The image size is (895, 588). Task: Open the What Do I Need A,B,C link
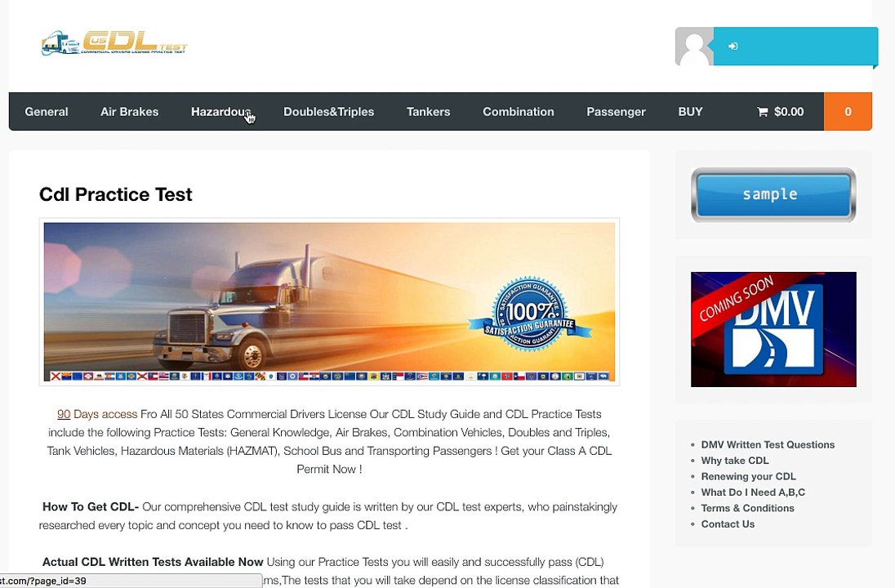753,492
